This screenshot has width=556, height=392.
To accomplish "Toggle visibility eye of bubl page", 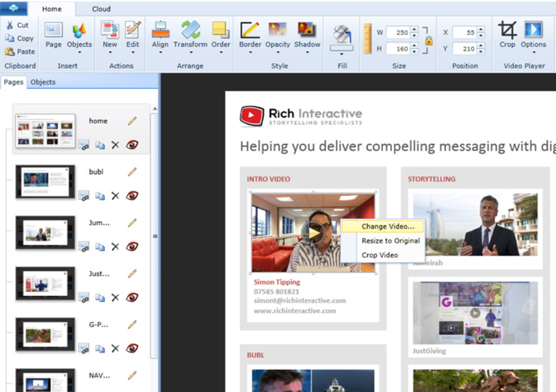I will pyautogui.click(x=132, y=196).
